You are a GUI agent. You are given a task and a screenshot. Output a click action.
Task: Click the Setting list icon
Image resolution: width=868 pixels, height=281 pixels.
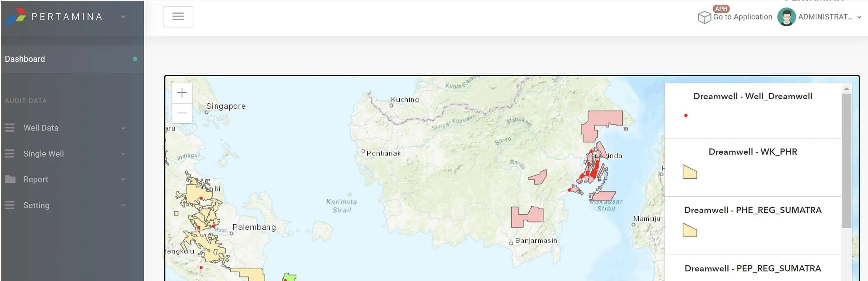point(10,205)
